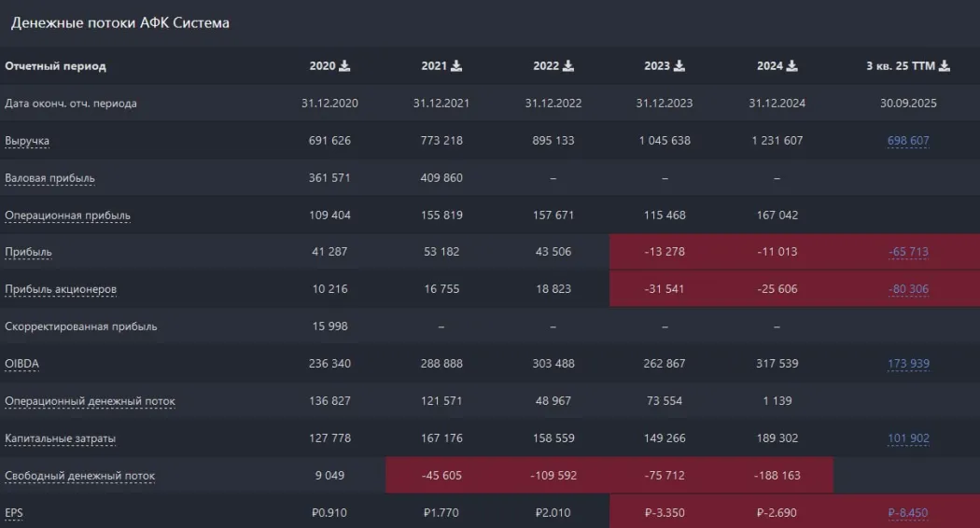This screenshot has height=528, width=980.
Task: Click the Выручка row label
Action: [x=27, y=141]
